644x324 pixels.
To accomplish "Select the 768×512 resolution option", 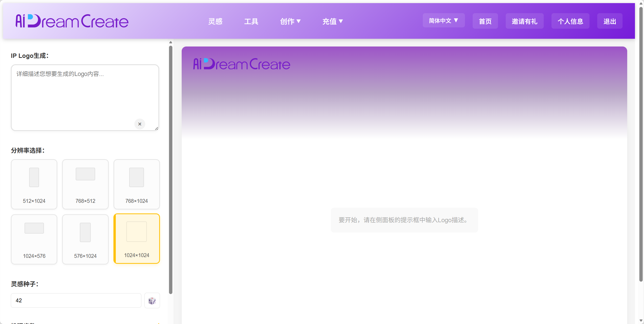I will [85, 184].
